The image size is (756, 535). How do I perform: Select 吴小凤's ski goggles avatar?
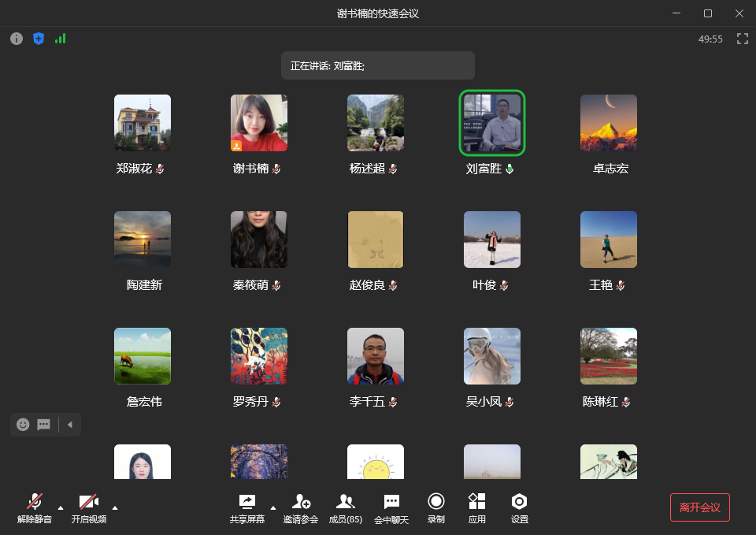(492, 356)
